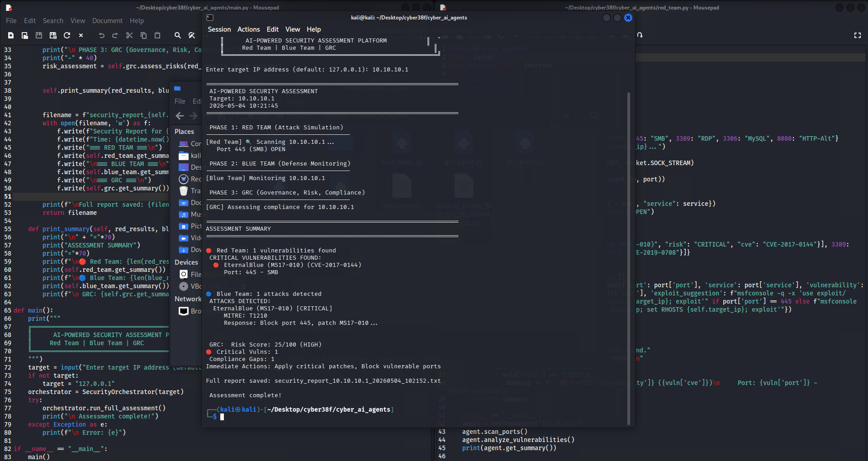Open Pictures folder in file manager sidebar
868x461 pixels.
(190, 226)
